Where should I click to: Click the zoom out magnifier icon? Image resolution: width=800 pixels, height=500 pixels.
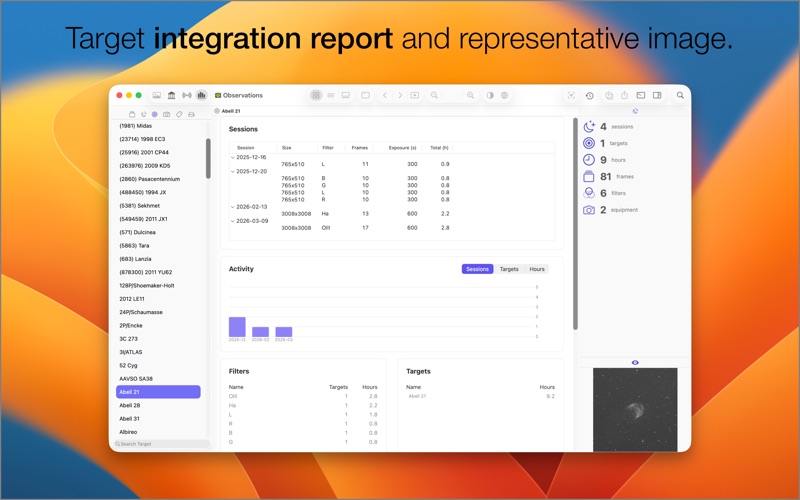click(x=434, y=95)
